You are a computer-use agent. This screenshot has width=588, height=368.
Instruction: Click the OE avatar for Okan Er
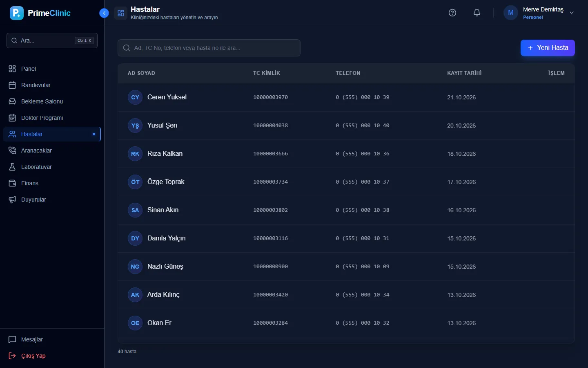(x=135, y=323)
